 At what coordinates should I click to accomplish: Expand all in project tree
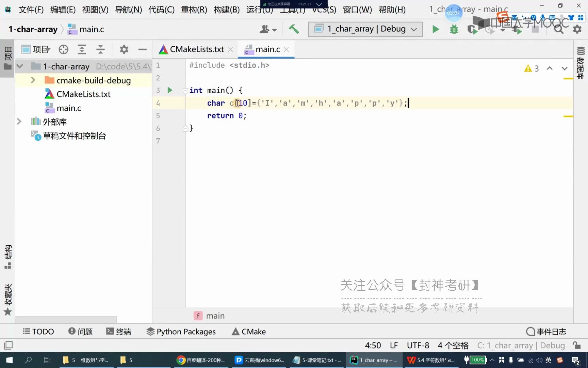click(82, 50)
